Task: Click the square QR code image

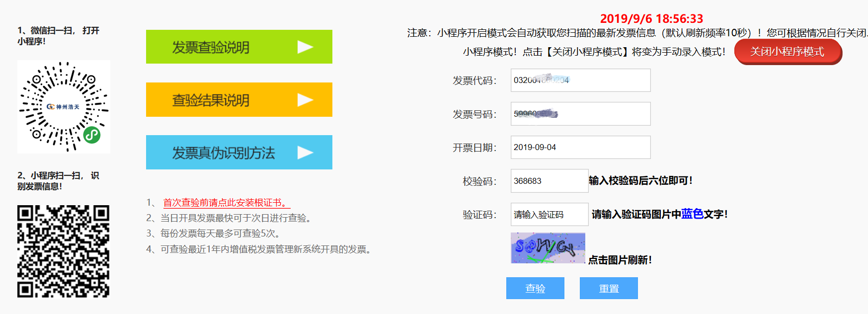Action: click(63, 251)
